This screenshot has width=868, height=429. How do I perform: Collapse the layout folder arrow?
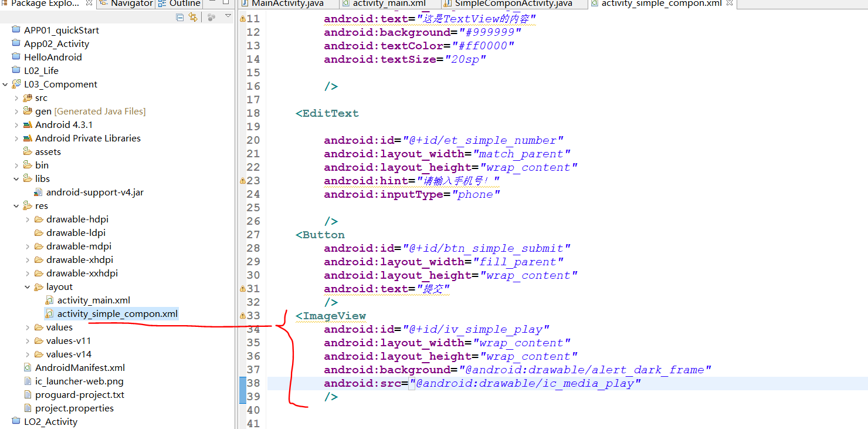tap(28, 286)
